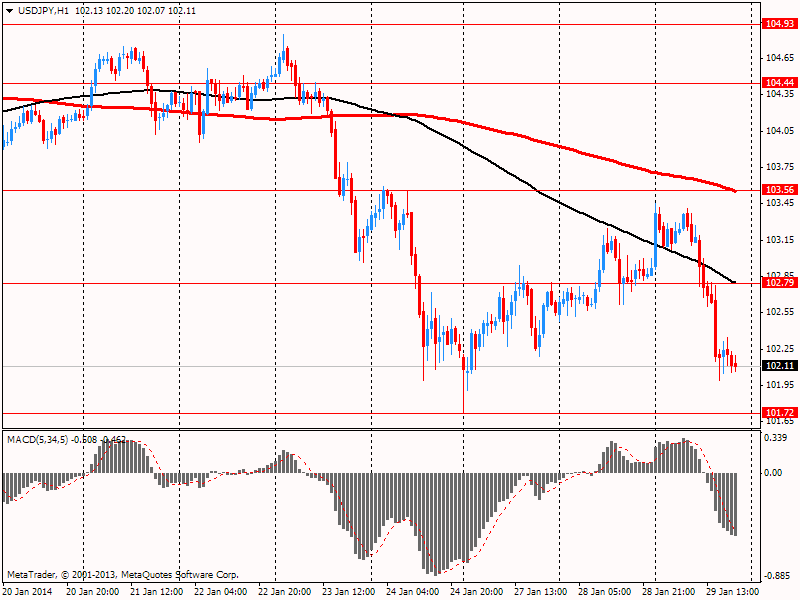Select the 23 Jan 12:00 time label
This screenshot has width=800, height=600.
point(348,592)
